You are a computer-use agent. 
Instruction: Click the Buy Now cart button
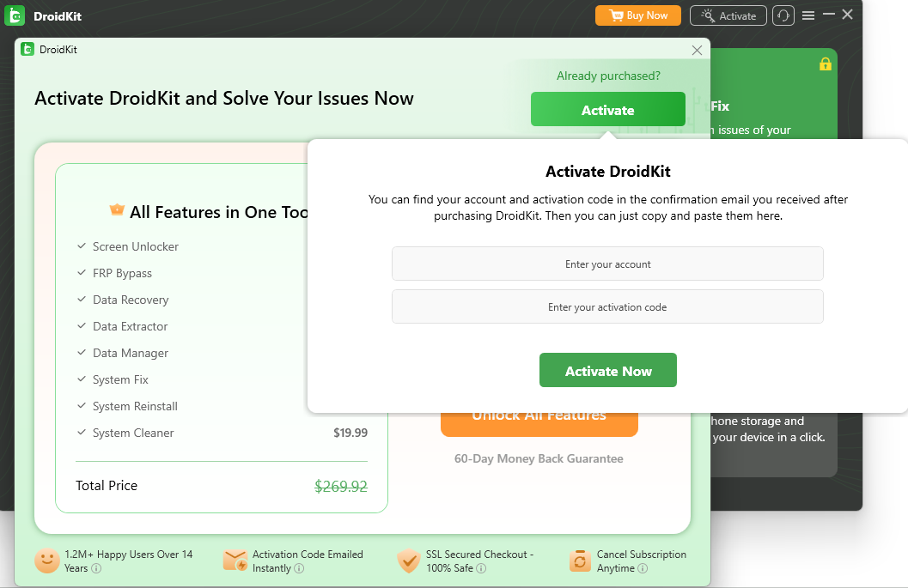[x=638, y=15]
